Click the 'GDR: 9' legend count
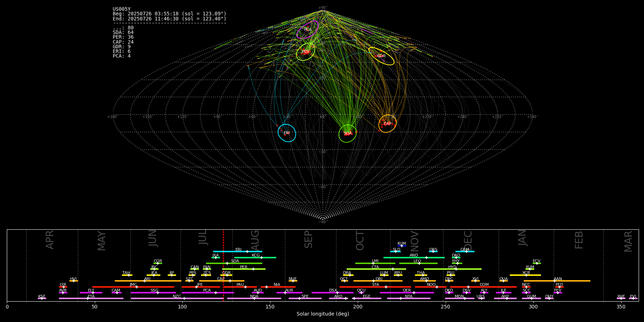Screen dimensions: 644x322 tap(122, 47)
